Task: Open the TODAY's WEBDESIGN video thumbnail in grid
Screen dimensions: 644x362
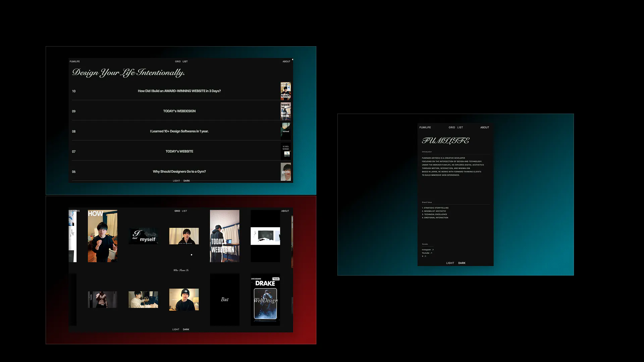Action: pyautogui.click(x=224, y=236)
